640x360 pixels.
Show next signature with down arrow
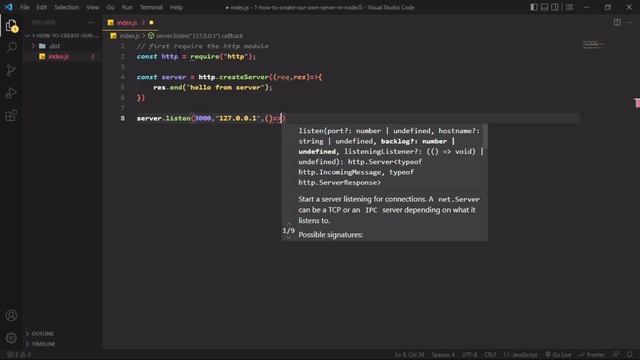click(289, 238)
